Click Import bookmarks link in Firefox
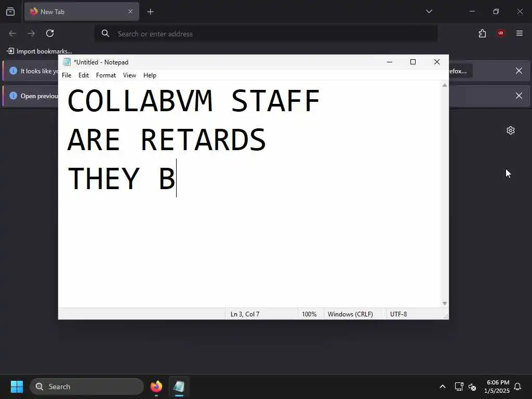The width and height of the screenshot is (532, 399). 39,51
